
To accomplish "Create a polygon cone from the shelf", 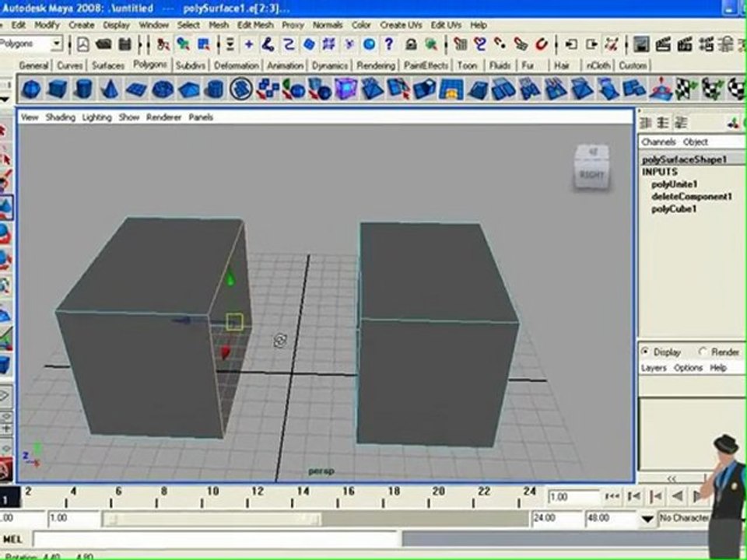I will tap(110, 89).
